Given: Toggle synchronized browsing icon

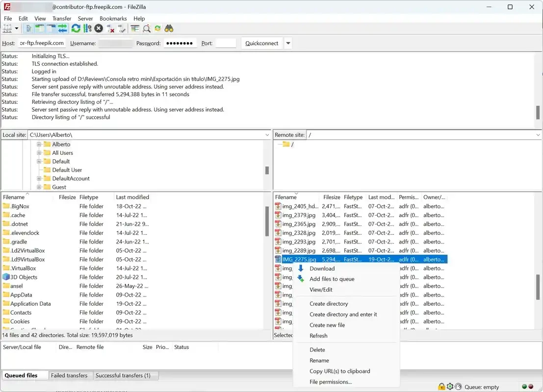Looking at the screenshot, I should click(157, 29).
